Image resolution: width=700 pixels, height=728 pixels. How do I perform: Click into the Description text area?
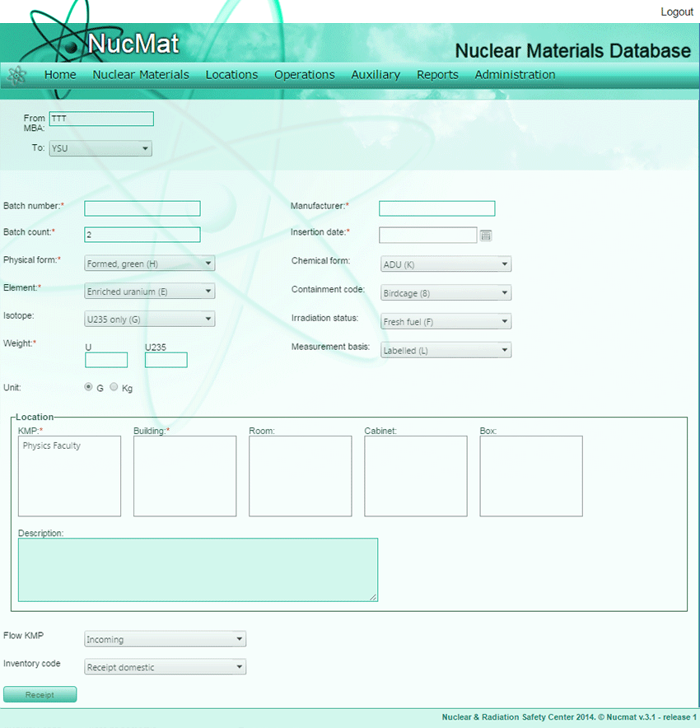click(198, 570)
